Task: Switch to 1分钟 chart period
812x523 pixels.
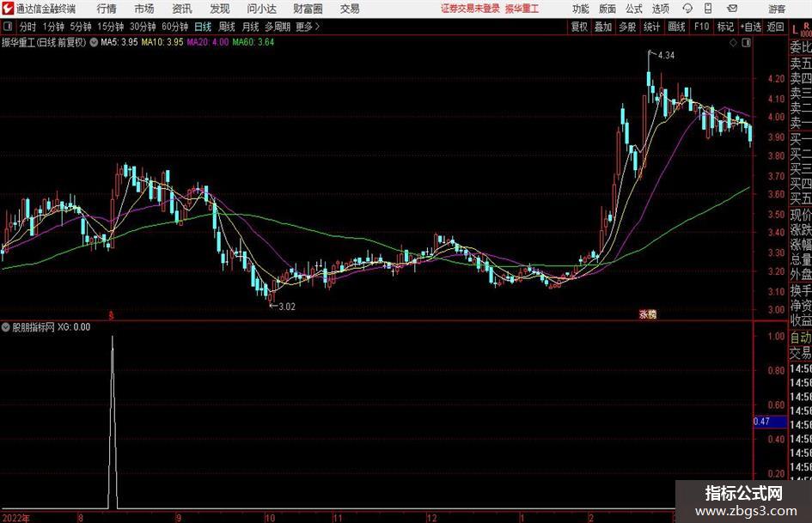Action: click(x=53, y=27)
